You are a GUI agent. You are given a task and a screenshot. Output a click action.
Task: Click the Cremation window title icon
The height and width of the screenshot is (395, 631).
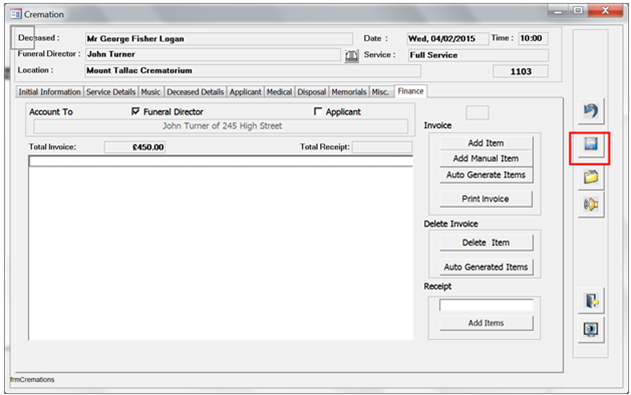(x=16, y=14)
